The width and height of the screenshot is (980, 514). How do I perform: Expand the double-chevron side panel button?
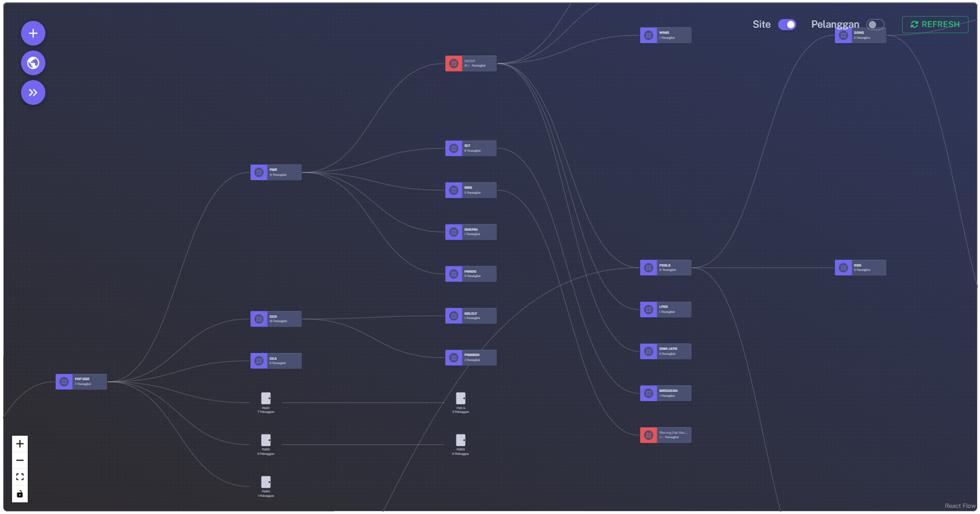click(x=33, y=93)
